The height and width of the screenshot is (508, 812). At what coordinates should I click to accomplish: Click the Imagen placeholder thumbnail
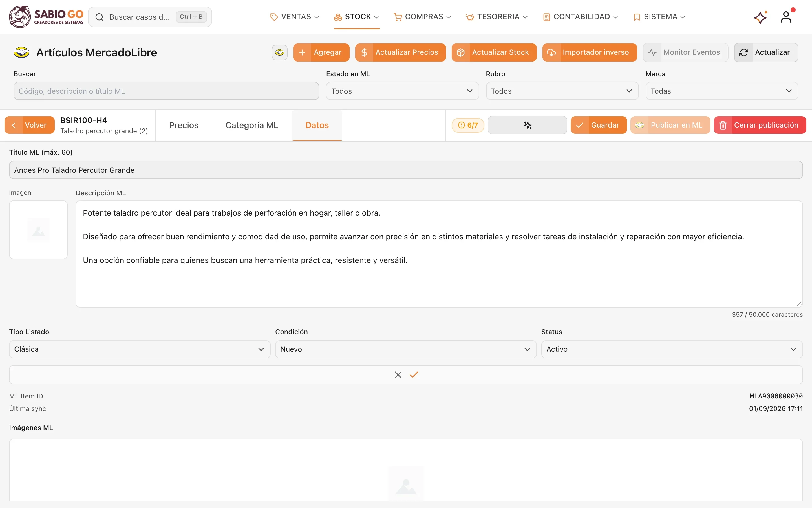[38, 230]
